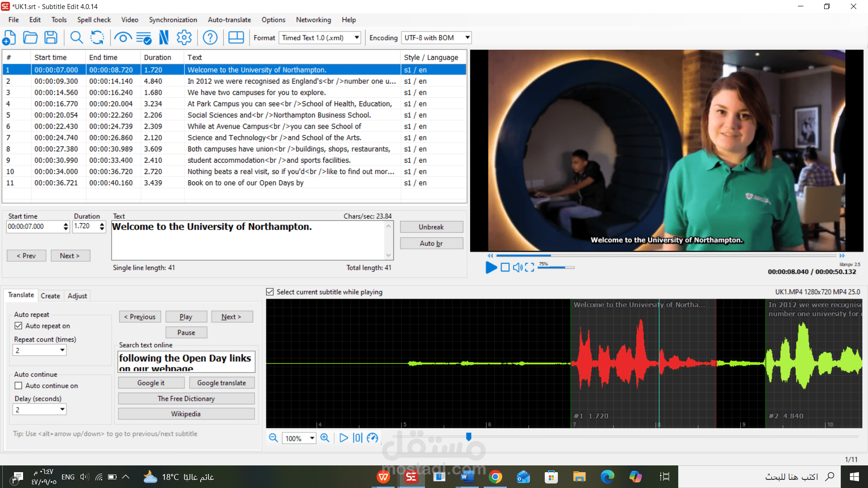The width and height of the screenshot is (868, 488).
Task: Open the Synchronization menu
Action: pyautogui.click(x=173, y=20)
